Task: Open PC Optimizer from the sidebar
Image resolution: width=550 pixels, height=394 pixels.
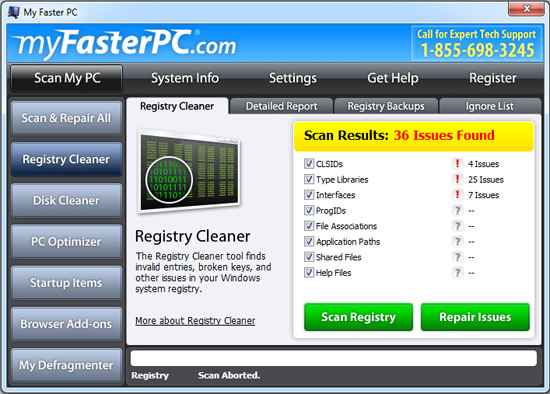Action: click(x=66, y=241)
